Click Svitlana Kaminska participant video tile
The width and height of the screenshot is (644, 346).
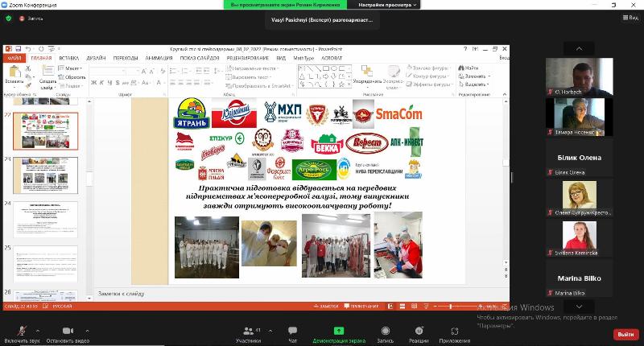(x=579, y=238)
